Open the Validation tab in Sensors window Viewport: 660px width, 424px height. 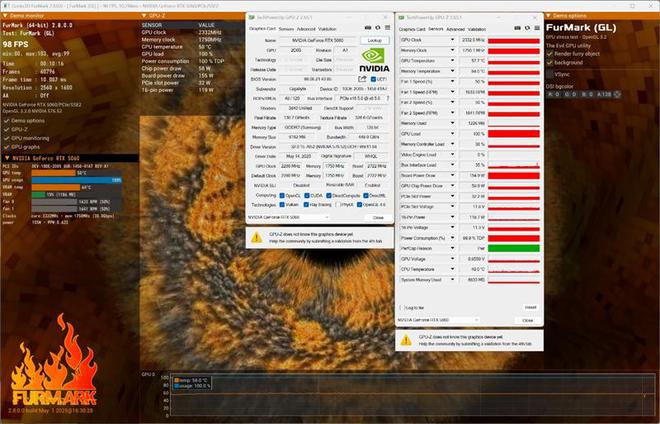click(478, 29)
